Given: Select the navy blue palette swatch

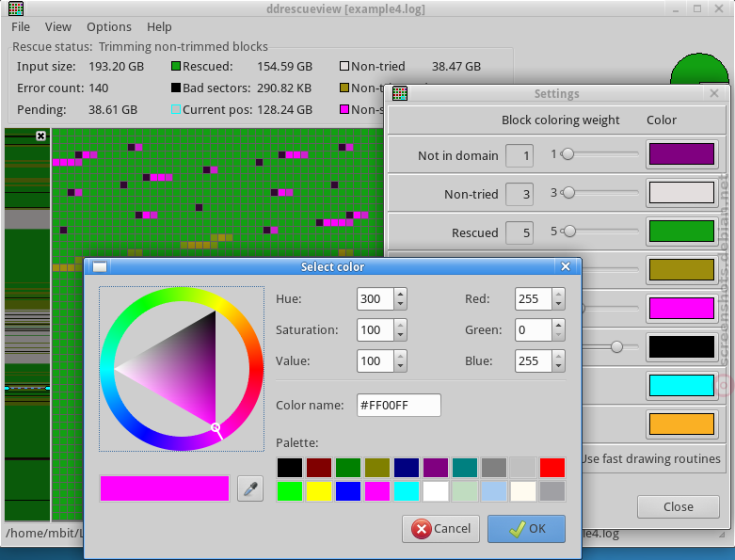Looking at the screenshot, I should pos(407,468).
